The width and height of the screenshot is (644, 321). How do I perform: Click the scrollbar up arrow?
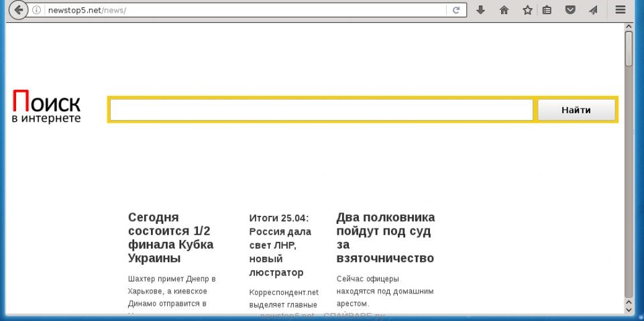(629, 27)
